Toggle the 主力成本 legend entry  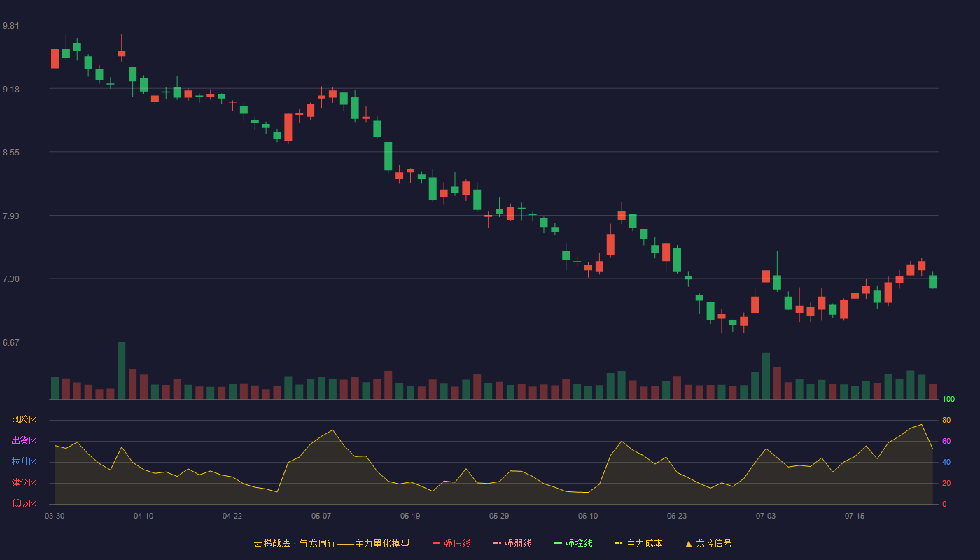click(638, 543)
